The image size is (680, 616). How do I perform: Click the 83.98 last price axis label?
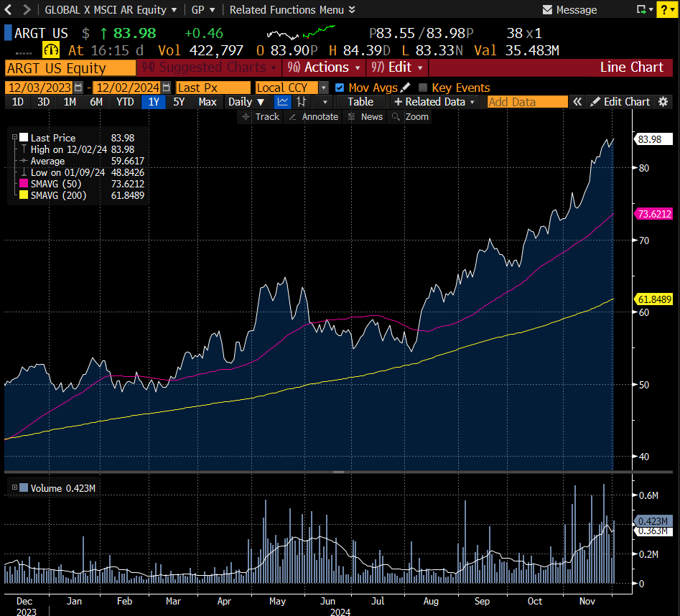pos(653,139)
